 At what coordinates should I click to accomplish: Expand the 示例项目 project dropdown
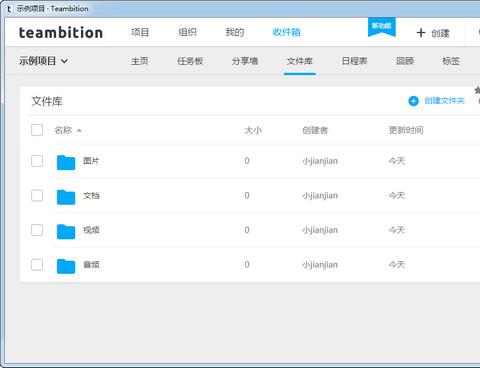(x=43, y=61)
